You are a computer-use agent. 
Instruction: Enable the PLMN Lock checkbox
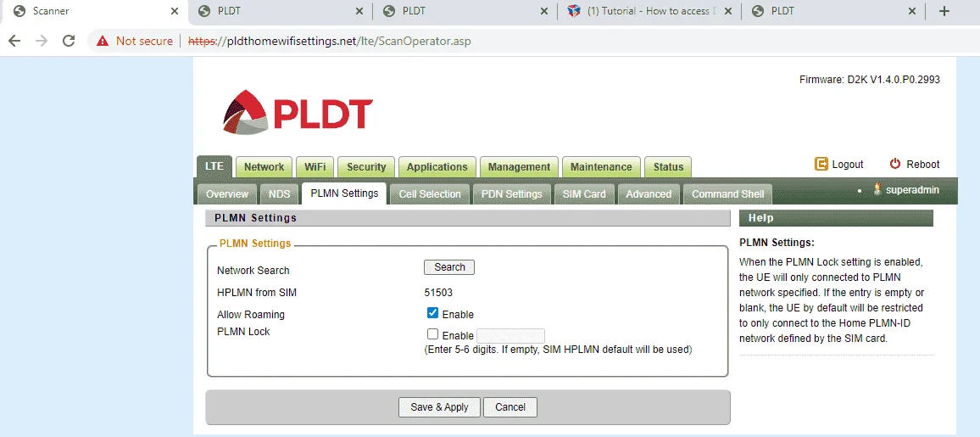[432, 333]
